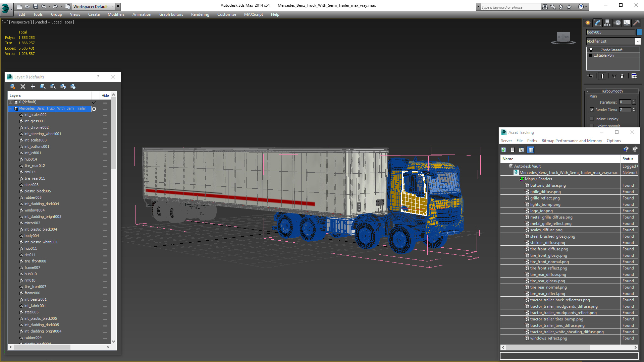Open the Modifier List dropdown
This screenshot has width=644, height=362.
click(613, 41)
